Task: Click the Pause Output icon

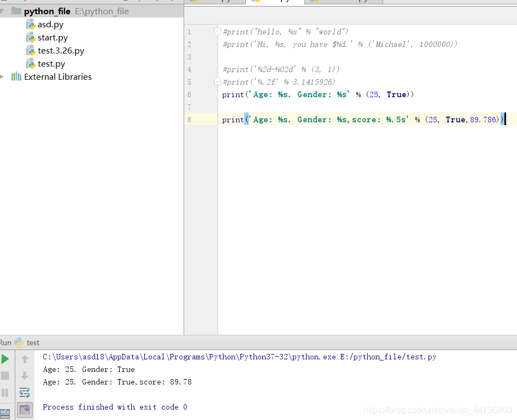Action: (x=5, y=392)
